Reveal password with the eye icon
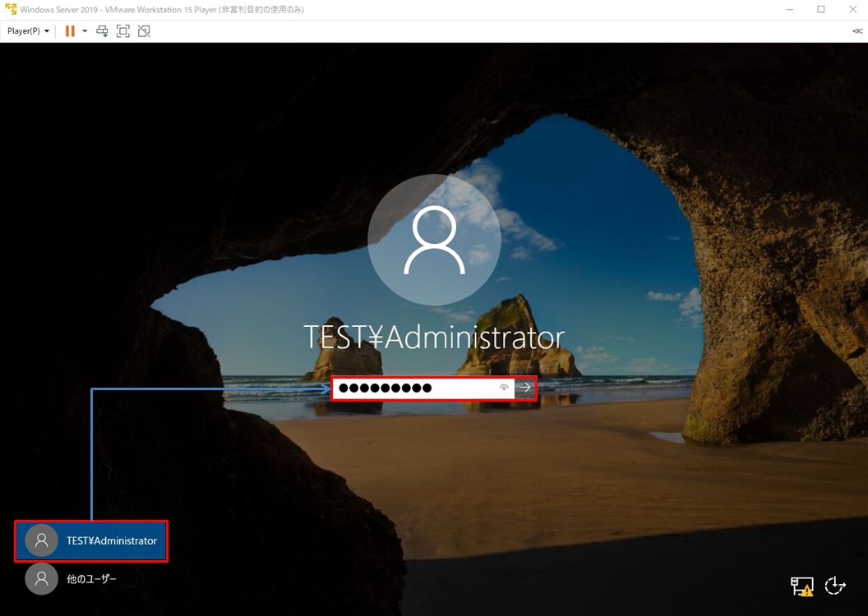The width and height of the screenshot is (868, 616). coord(504,388)
